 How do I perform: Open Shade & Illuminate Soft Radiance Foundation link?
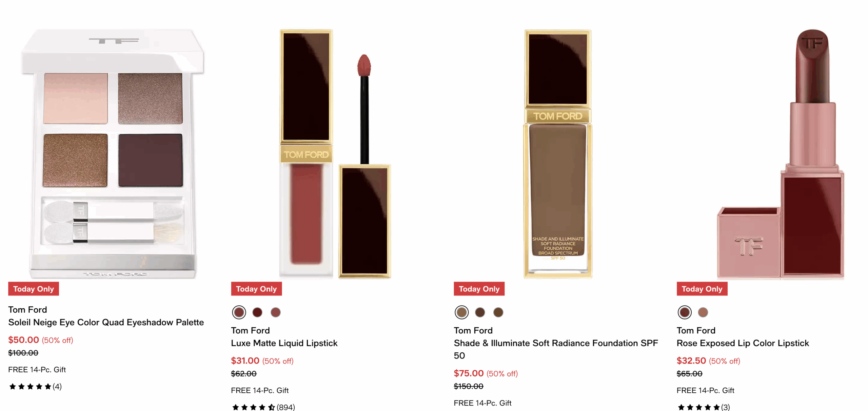click(556, 349)
